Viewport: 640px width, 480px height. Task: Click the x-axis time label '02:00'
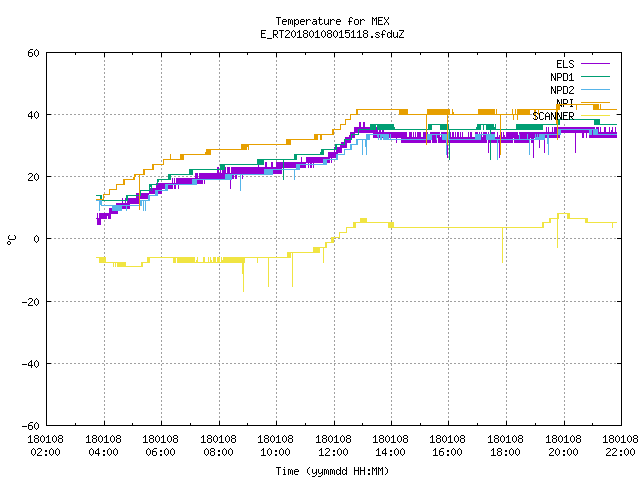pos(45,452)
